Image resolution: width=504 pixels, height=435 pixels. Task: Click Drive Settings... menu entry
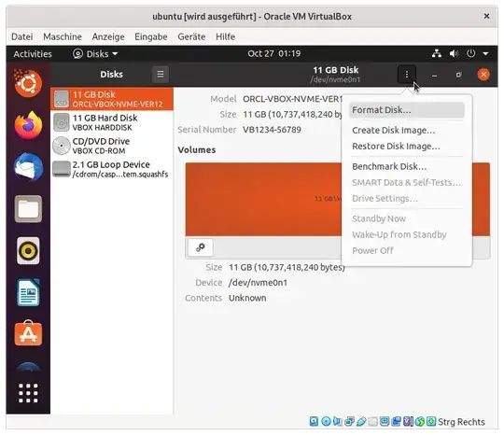click(x=407, y=199)
